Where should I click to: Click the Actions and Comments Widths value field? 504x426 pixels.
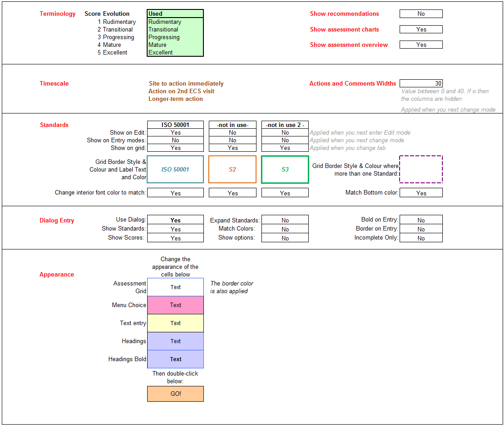click(421, 83)
